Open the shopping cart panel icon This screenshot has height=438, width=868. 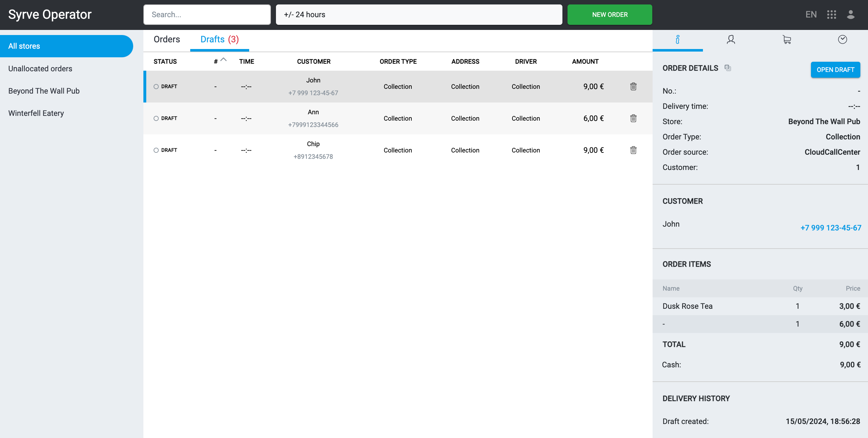[x=786, y=40]
